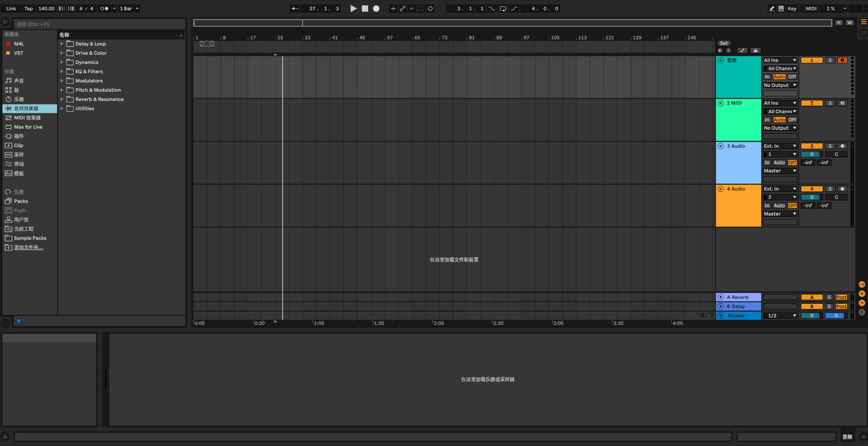Toggle the follow playhead arrow
Viewport: 868px width, 446px height.
click(295, 9)
